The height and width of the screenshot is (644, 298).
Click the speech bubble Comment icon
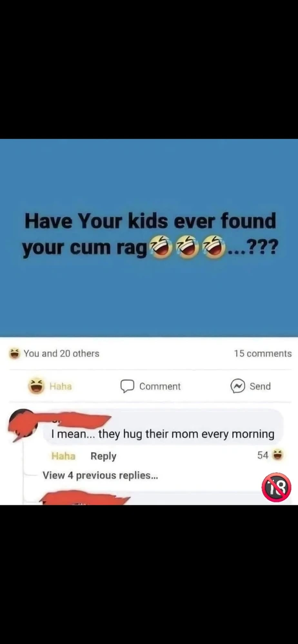click(127, 386)
